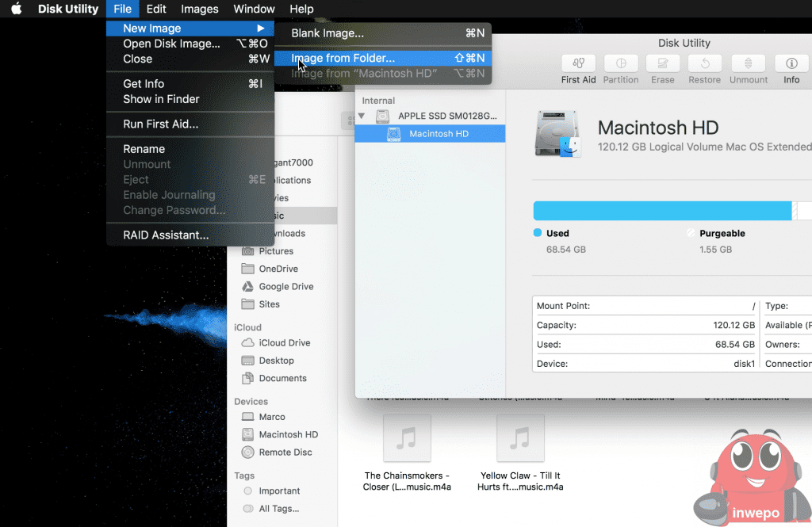Click the large Macintosh HD drive icon

pos(557,133)
